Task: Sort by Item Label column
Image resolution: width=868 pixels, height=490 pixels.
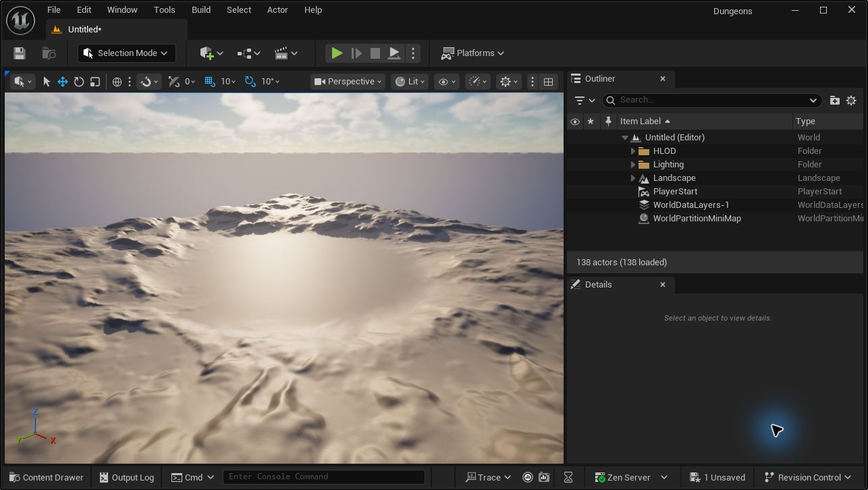Action: [705, 121]
